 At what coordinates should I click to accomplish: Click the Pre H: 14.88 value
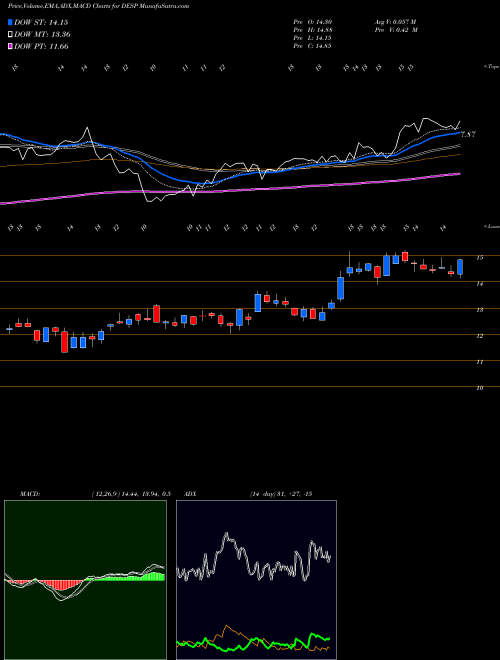pyautogui.click(x=313, y=30)
